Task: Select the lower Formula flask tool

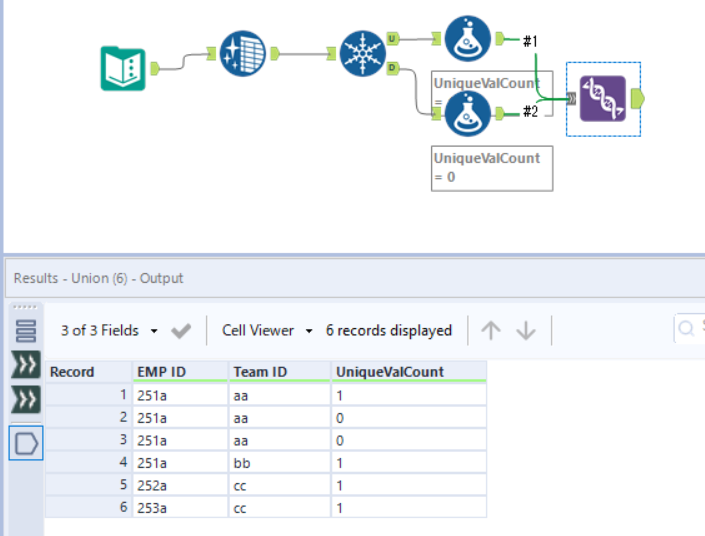Action: [x=466, y=113]
